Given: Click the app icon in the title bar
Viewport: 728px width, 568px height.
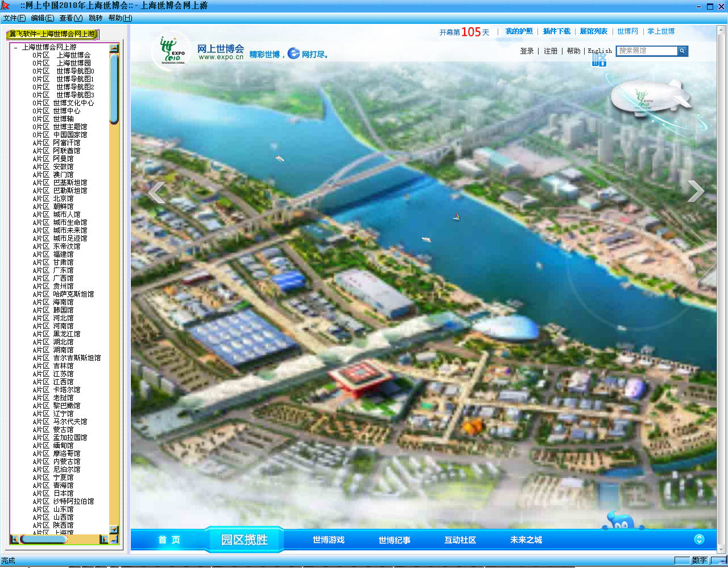Looking at the screenshot, I should [6, 6].
